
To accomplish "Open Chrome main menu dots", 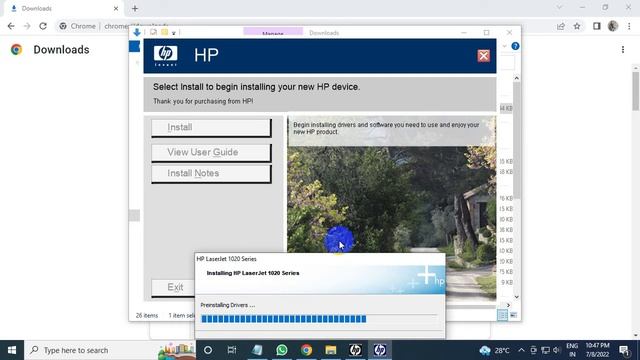I will [x=629, y=26].
